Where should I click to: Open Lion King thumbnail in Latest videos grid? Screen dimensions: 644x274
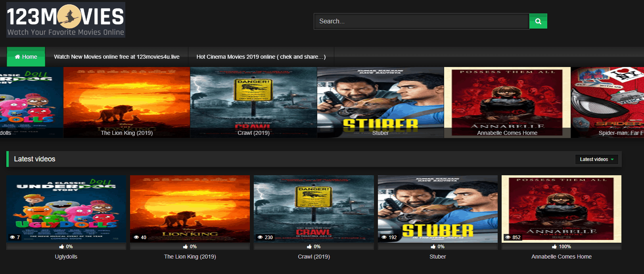coord(190,209)
